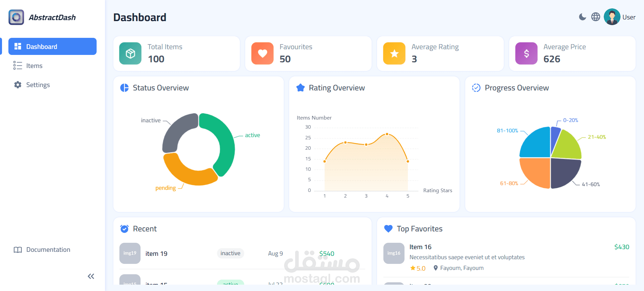Image resolution: width=644 pixels, height=291 pixels.
Task: Click the Status Overview pie icon
Action: coord(124,88)
